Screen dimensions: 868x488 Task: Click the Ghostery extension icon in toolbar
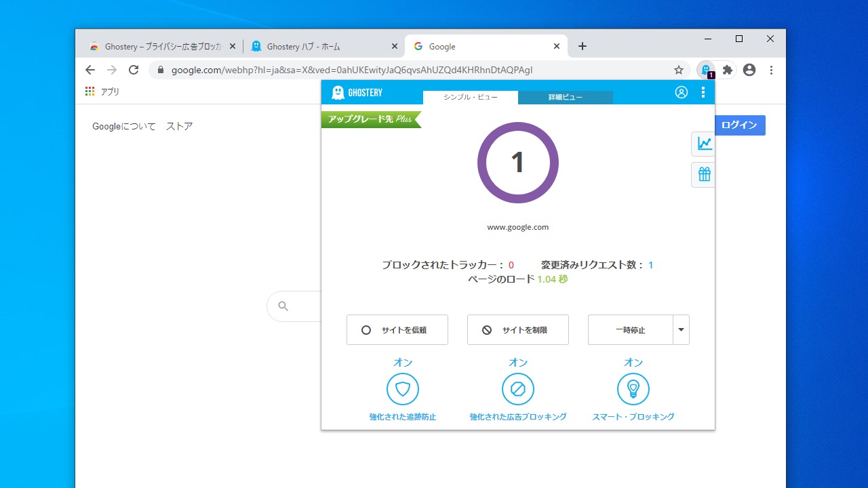click(707, 70)
